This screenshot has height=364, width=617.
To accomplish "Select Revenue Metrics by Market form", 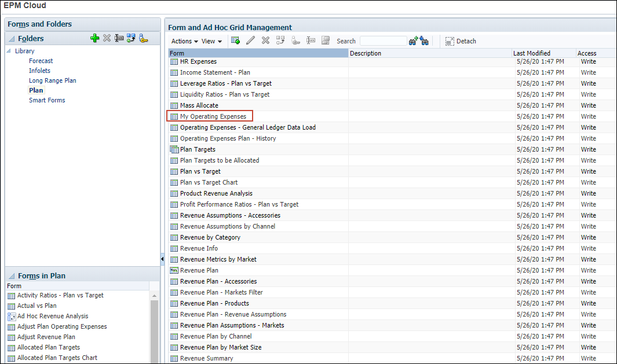I will click(218, 259).
